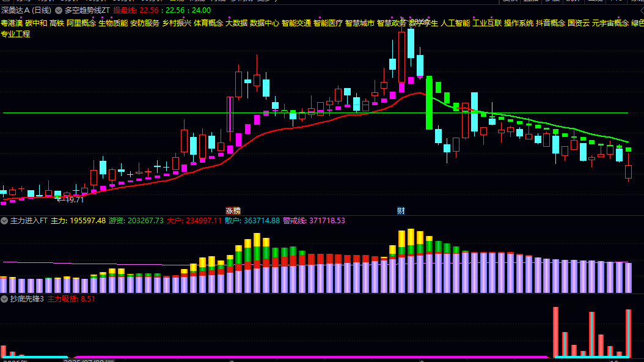Click the 散户: 363714.88 value
This screenshot has height=362, width=644.
[x=252, y=221]
